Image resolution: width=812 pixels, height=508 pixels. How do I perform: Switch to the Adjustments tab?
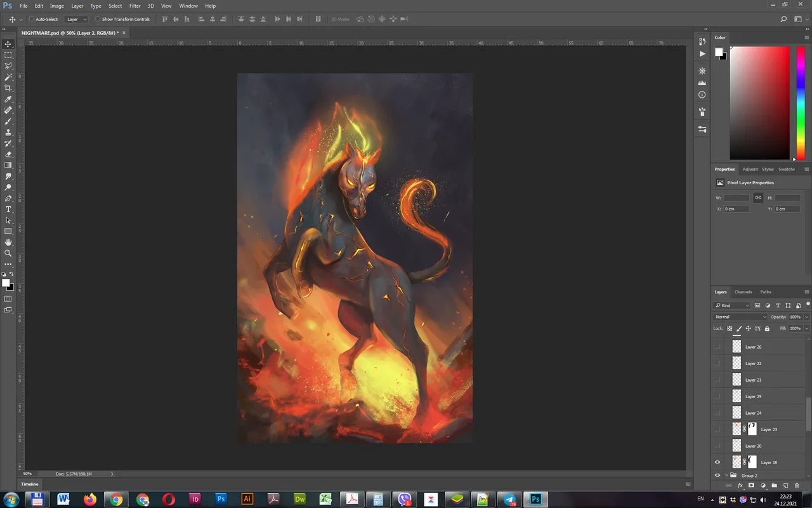coord(750,169)
